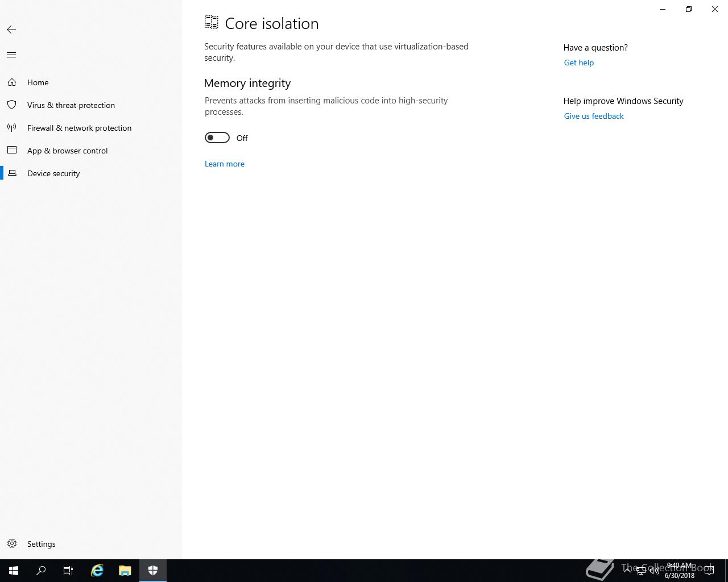Minimize the Windows Security window
The height and width of the screenshot is (582, 728).
tap(663, 9)
